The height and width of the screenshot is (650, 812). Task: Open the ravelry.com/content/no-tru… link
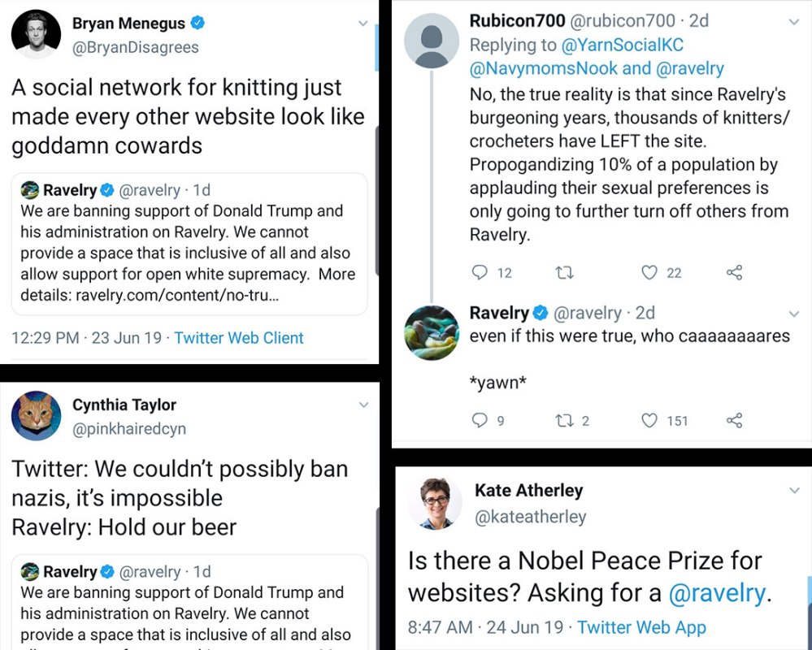click(177, 295)
